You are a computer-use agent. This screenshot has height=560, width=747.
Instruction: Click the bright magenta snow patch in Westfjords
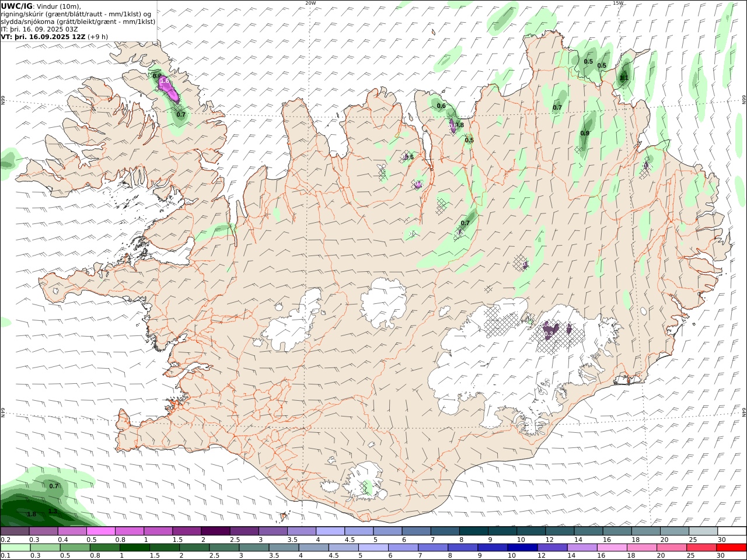(x=168, y=88)
